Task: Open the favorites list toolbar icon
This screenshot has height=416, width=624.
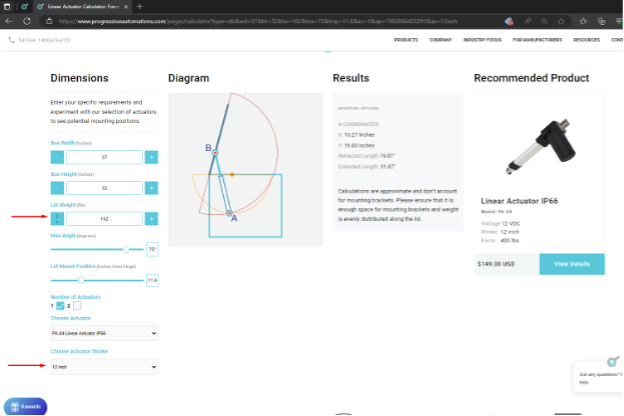Action: (583, 21)
